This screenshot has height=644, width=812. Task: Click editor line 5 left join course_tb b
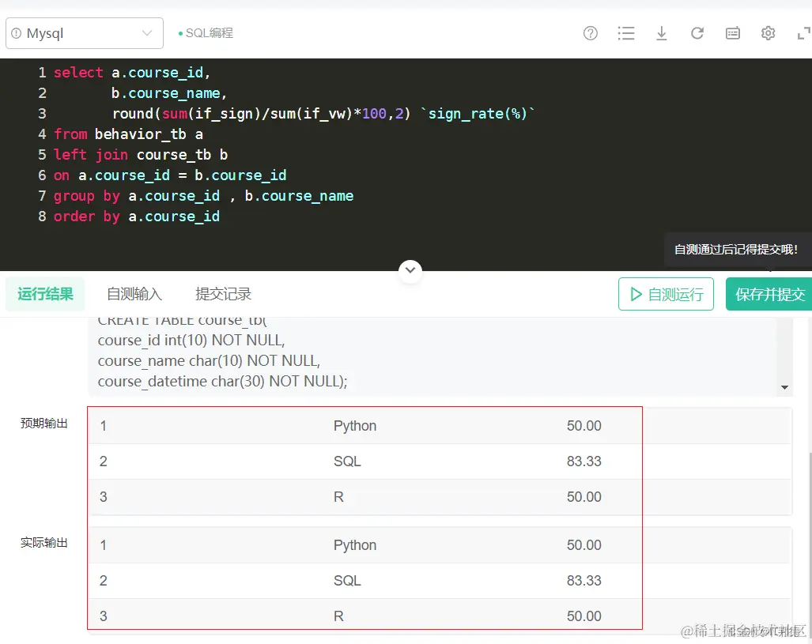tap(141, 155)
